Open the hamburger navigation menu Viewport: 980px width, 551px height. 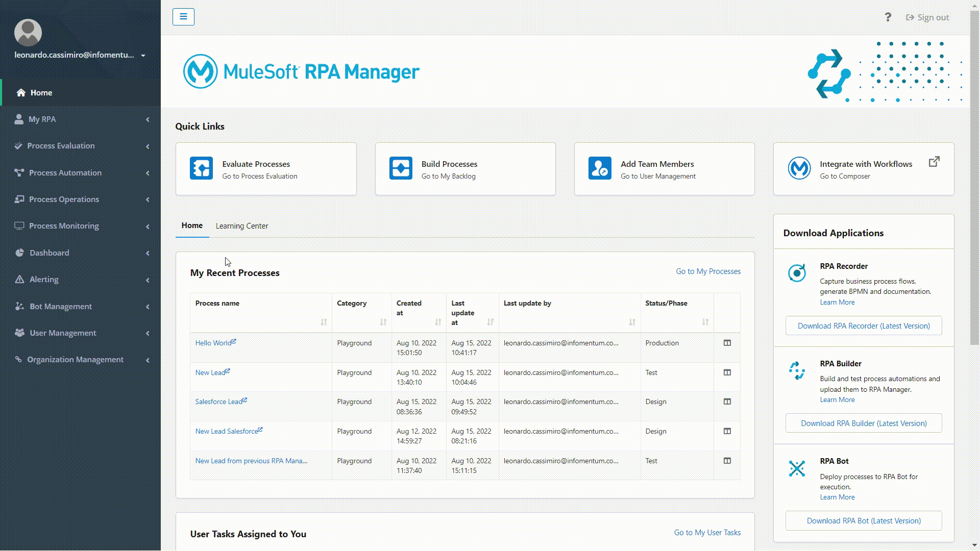183,16
